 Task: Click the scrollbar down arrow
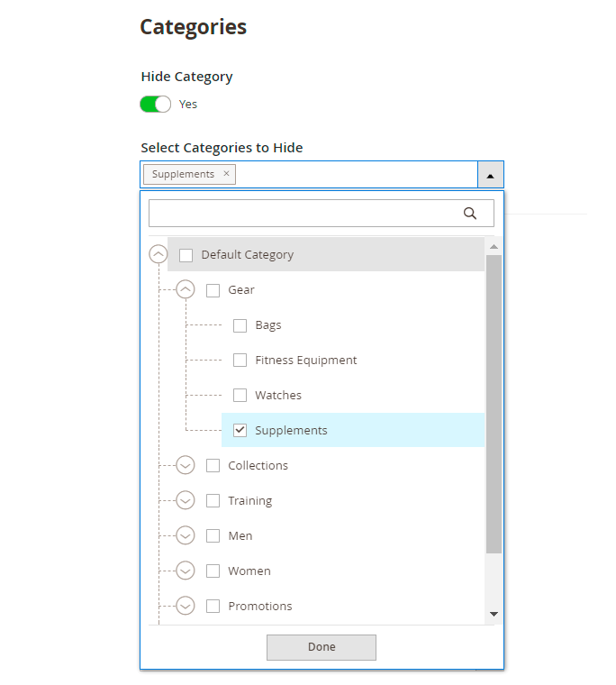click(x=494, y=614)
